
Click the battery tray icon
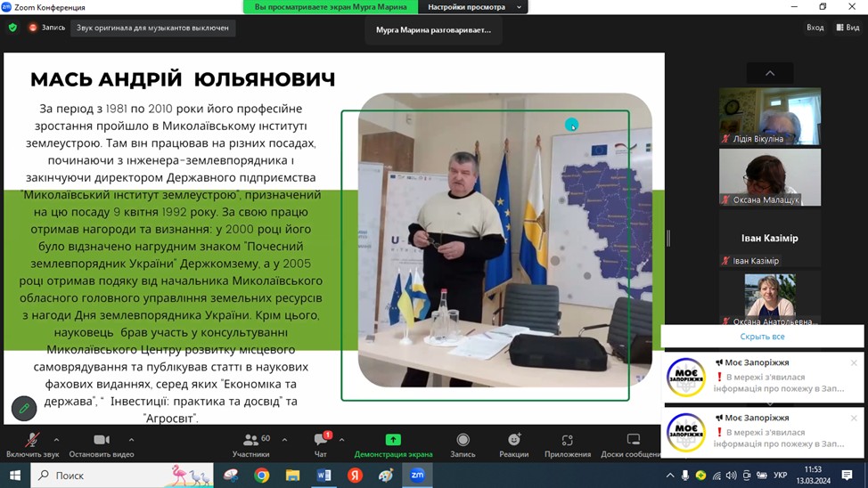pyautogui.click(x=762, y=476)
